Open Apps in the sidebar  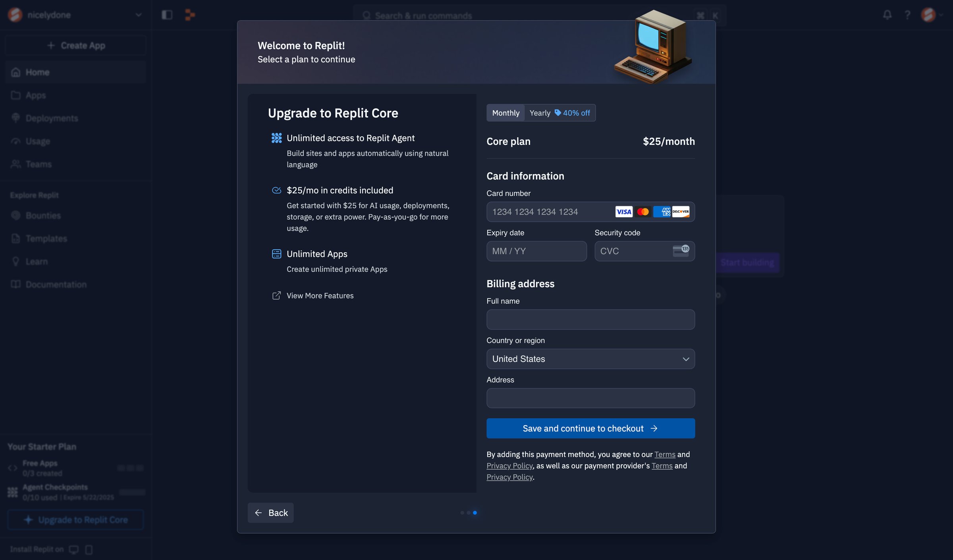tap(75, 95)
